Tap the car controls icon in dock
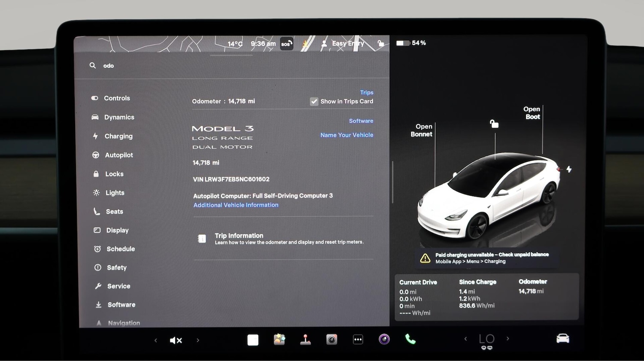 [x=563, y=339]
